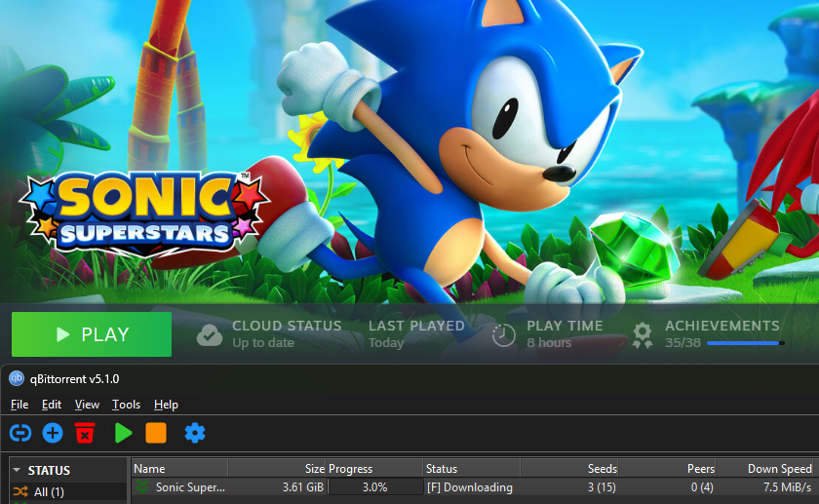Click the qBittorrent app icon in title bar
Image resolution: width=819 pixels, height=504 pixels.
point(17,378)
